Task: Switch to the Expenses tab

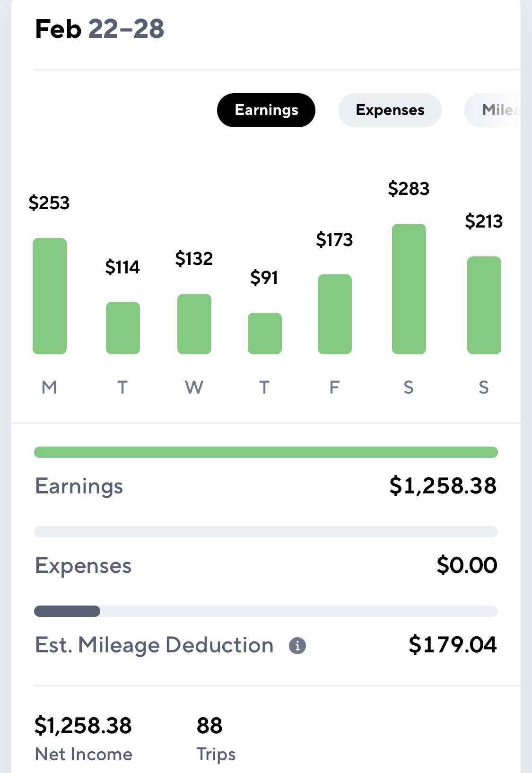Action: 390,110
